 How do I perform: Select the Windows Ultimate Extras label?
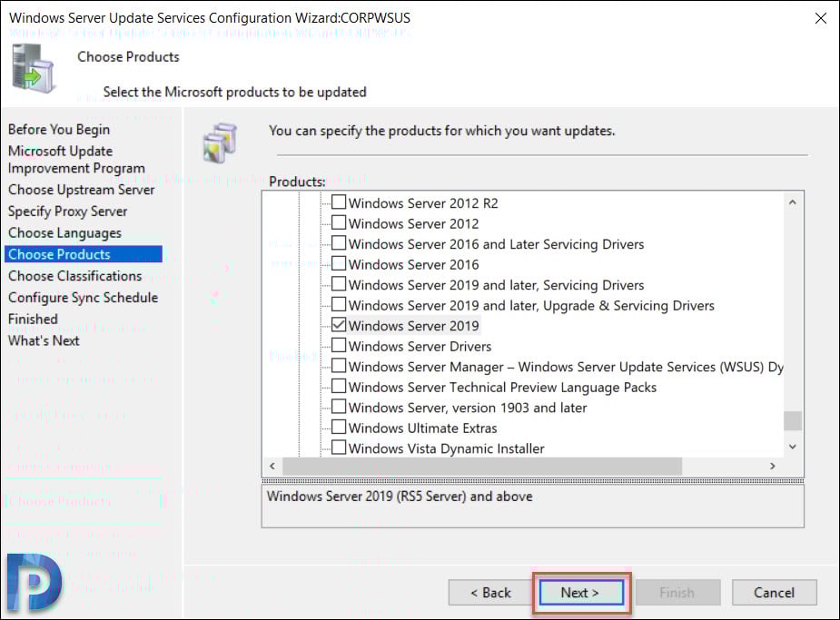click(422, 428)
